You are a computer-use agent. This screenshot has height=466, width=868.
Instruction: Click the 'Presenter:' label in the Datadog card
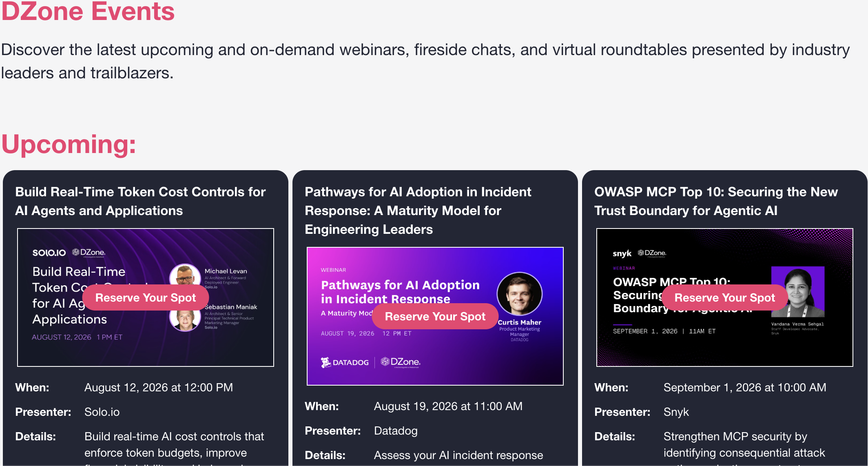(333, 430)
